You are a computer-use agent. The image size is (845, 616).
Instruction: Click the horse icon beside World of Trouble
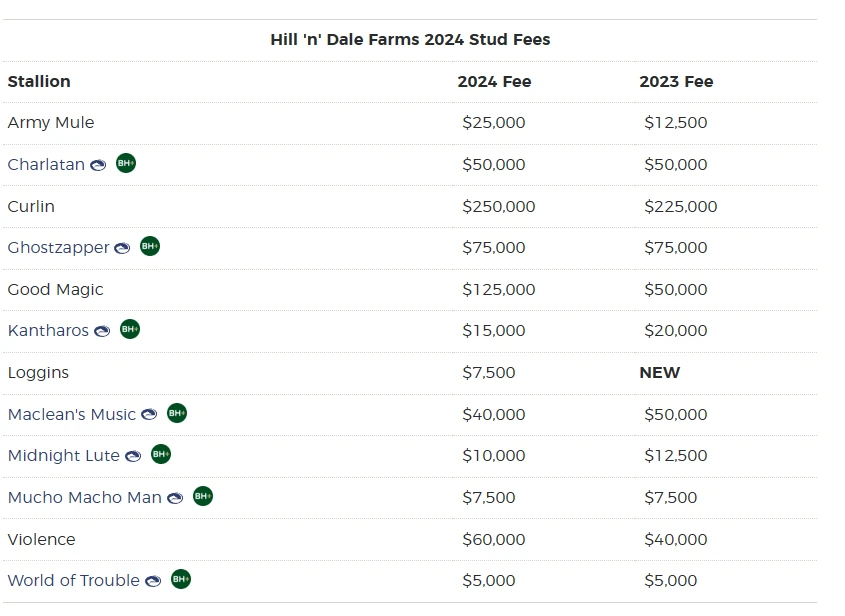coord(153,581)
